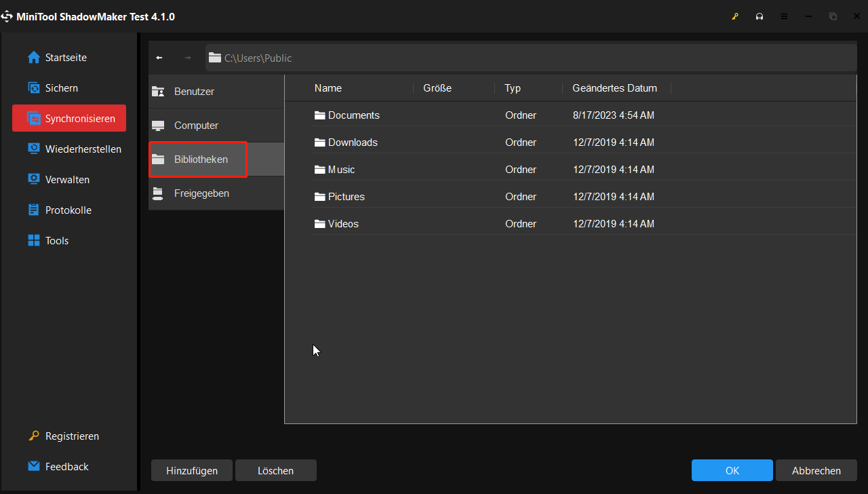Click the Freigegeben shared icon

click(x=158, y=193)
